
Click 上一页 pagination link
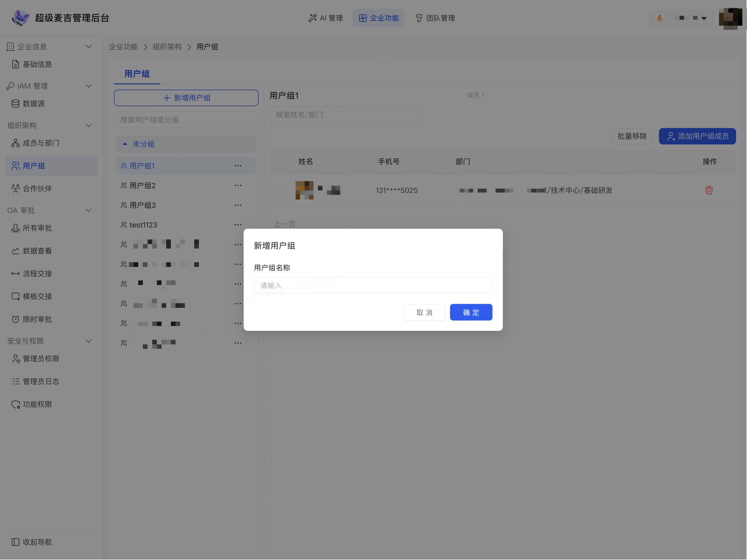click(284, 224)
